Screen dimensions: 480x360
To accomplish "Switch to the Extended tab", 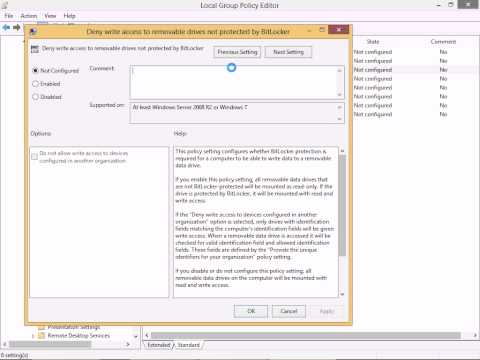I will pyautogui.click(x=159, y=345).
